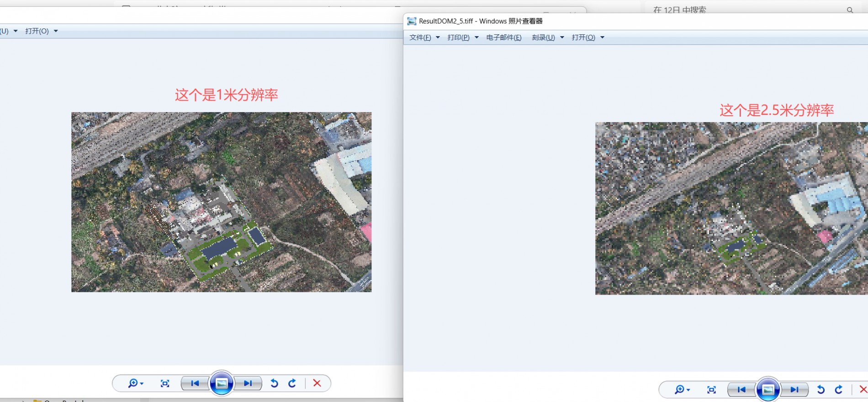Go to next image in left viewer

pos(248,383)
